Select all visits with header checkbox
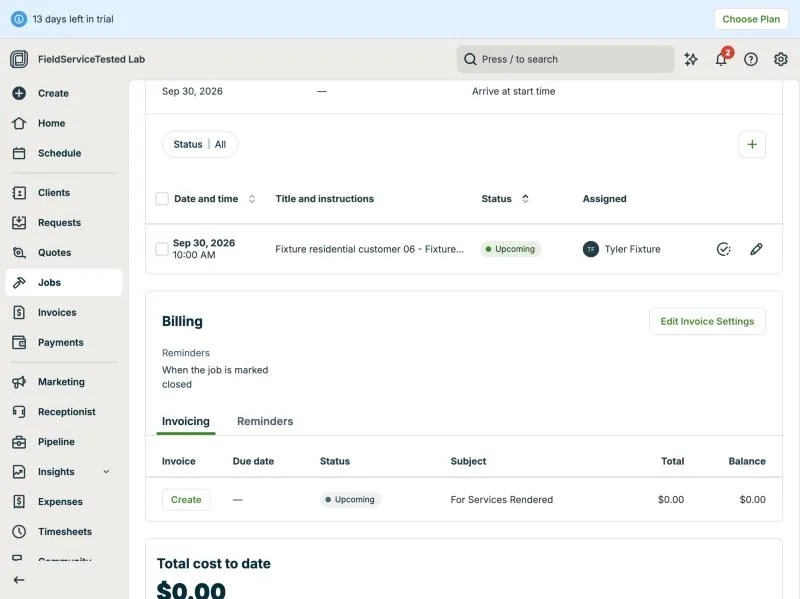Viewport: 800px width, 599px height. coord(162,198)
